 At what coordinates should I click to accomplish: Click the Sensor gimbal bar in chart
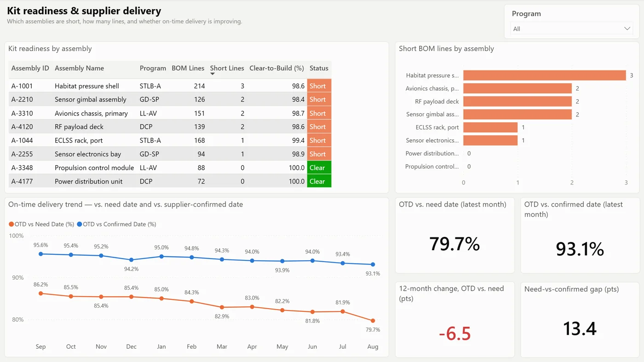517,114
